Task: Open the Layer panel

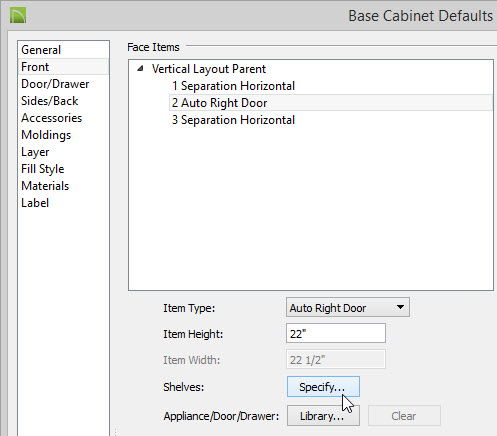Action: 35,152
